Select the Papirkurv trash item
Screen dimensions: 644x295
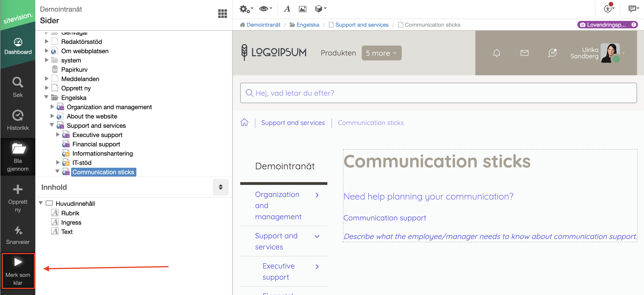pyautogui.click(x=74, y=69)
